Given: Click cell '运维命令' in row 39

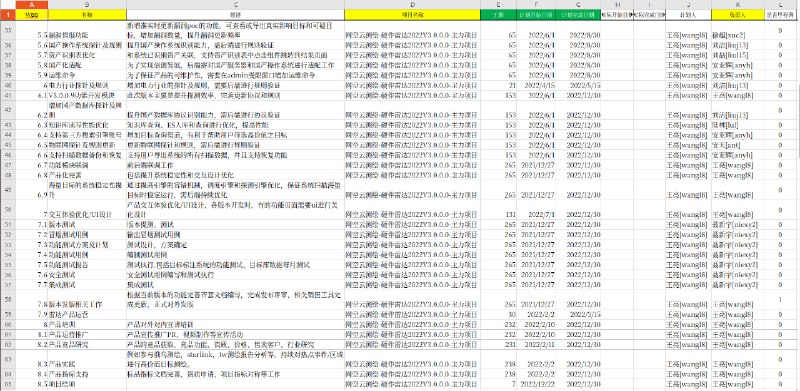Looking at the screenshot, I should pos(87,76).
